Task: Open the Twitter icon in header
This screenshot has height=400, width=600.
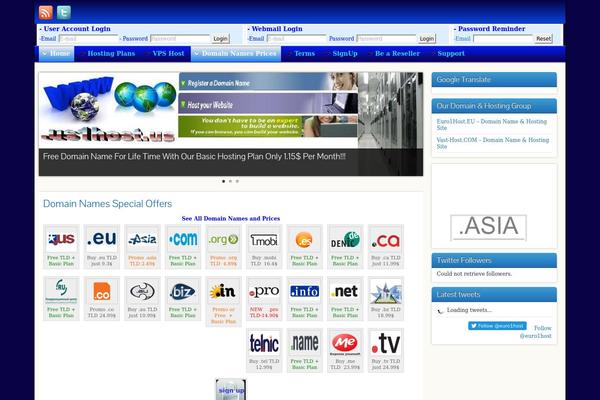Action: click(x=64, y=13)
